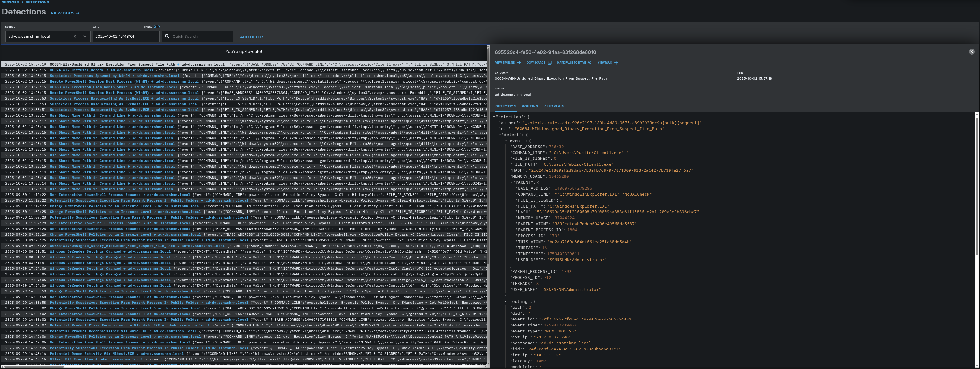Click the Copy Source clipboard icon
Image resolution: width=980 pixels, height=369 pixels.
pyautogui.click(x=549, y=63)
